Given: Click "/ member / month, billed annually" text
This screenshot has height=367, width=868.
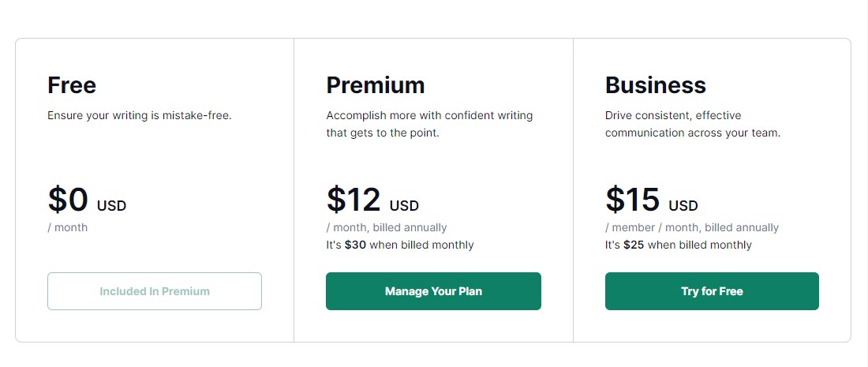Looking at the screenshot, I should [692, 227].
